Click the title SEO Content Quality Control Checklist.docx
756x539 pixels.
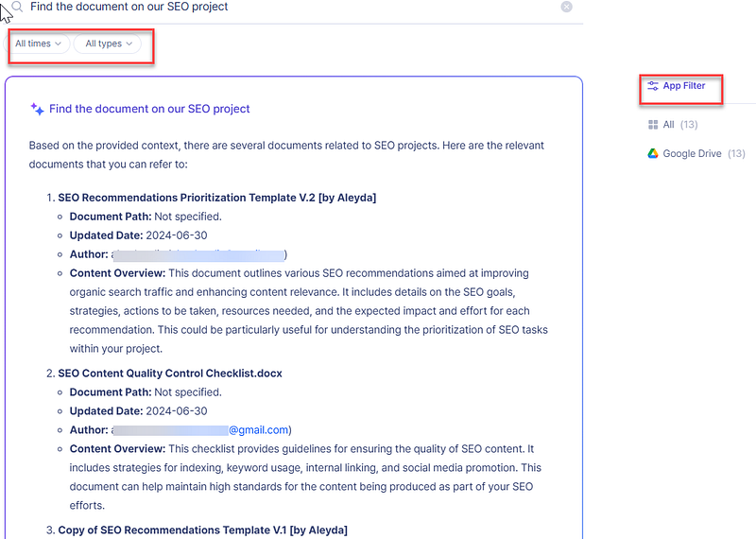tap(170, 374)
